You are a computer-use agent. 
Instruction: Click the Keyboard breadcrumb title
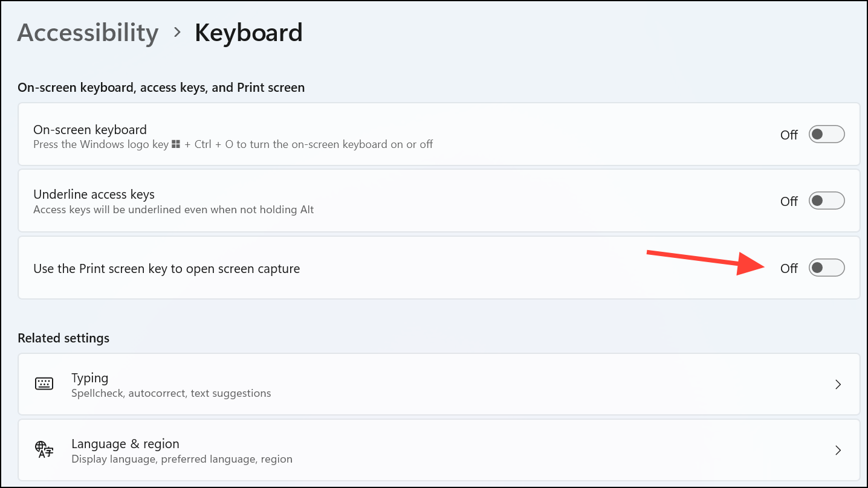pos(248,33)
